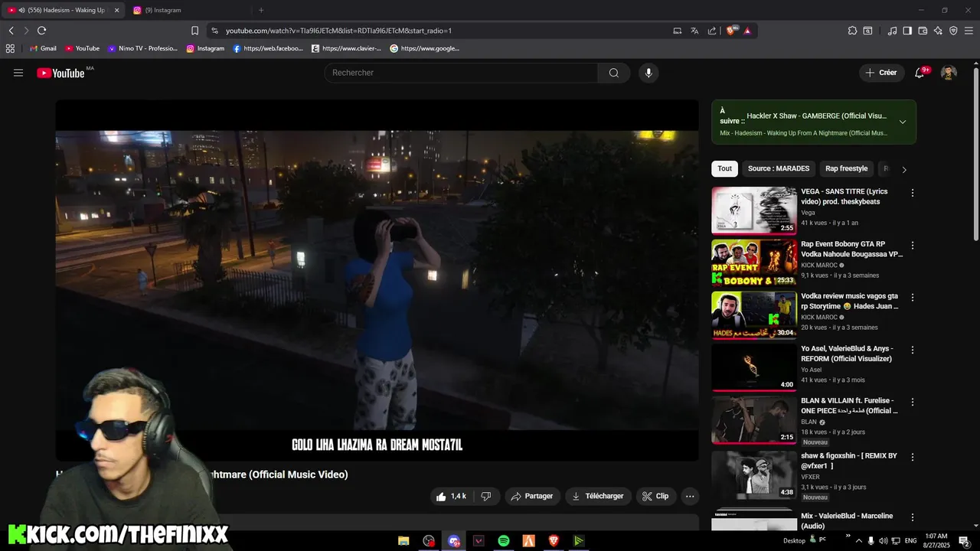Mute the browser tab playing Hadesism audio
980x551 pixels.
pyautogui.click(x=21, y=10)
